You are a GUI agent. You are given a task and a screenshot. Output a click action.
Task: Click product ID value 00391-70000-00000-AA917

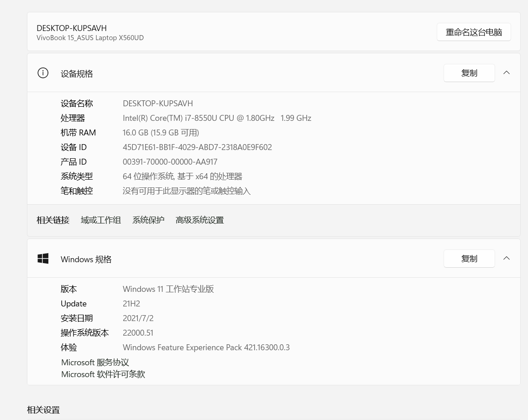click(170, 162)
